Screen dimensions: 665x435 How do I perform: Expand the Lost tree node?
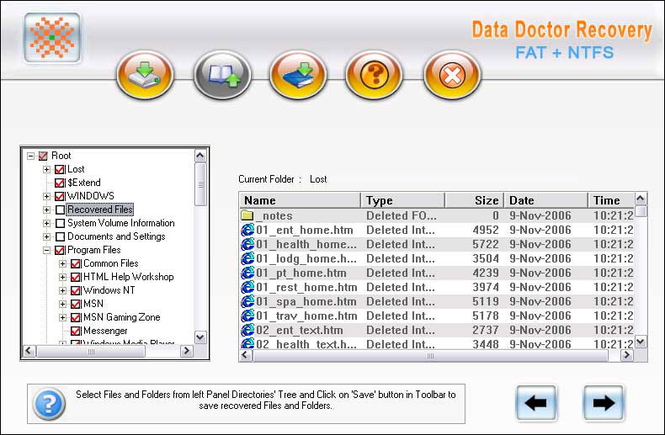(47, 170)
